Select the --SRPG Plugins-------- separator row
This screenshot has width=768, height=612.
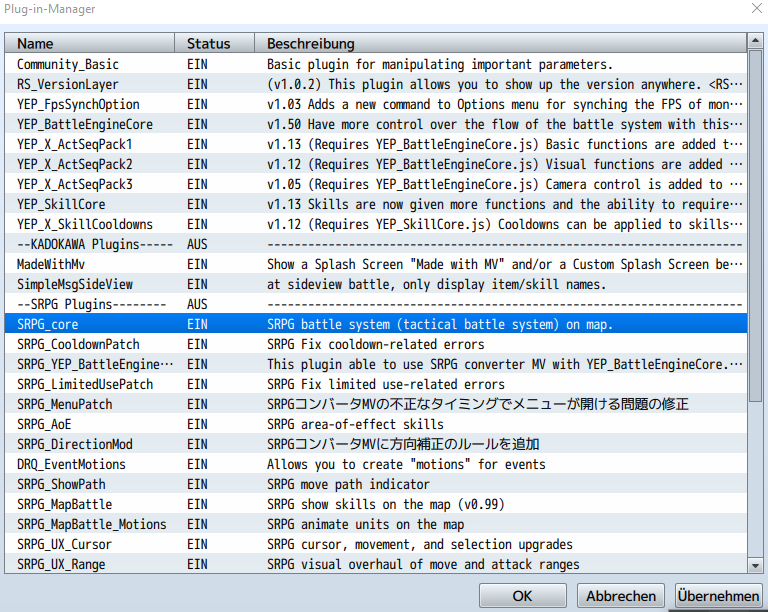tap(376, 305)
